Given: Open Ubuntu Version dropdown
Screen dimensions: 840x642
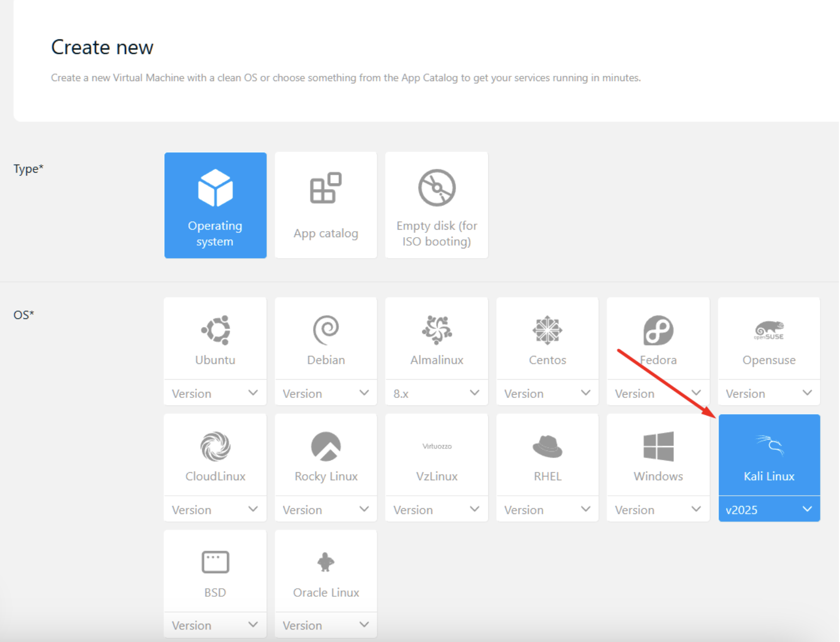Looking at the screenshot, I should [216, 393].
